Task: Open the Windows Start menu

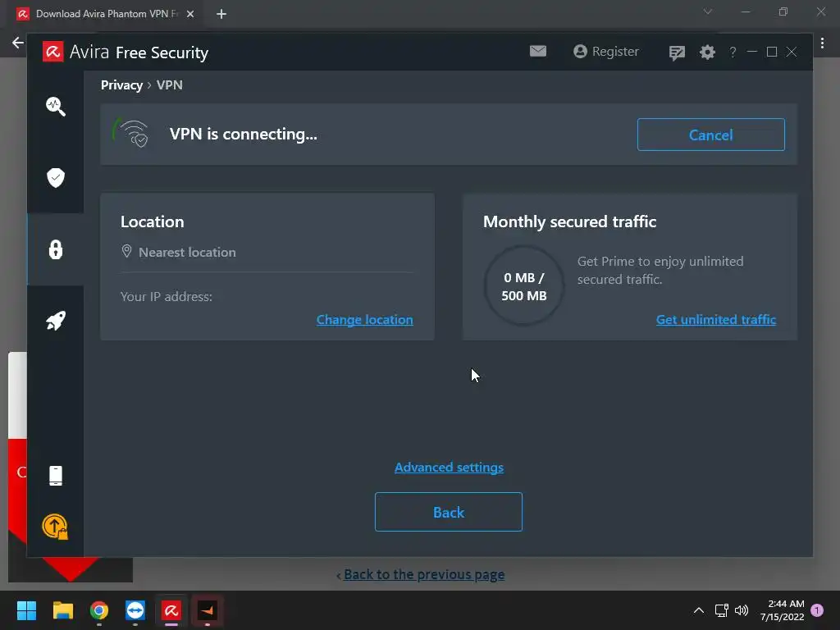Action: point(26,610)
